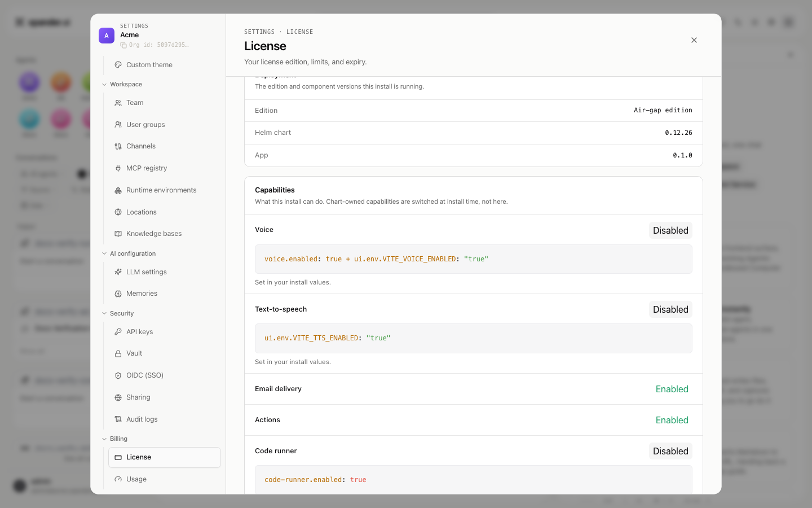Click the Capabilities section heading
Screen dimensions: 812x508
(x=275, y=190)
